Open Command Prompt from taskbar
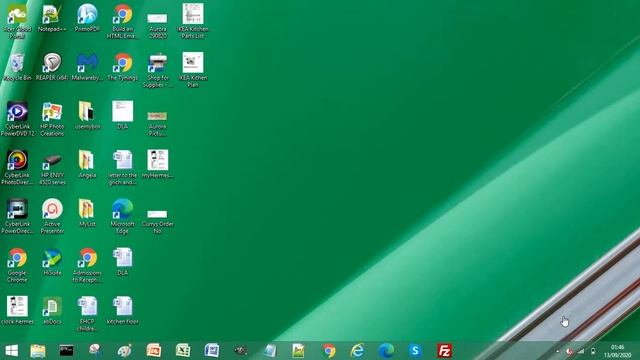The height and width of the screenshot is (360, 640). click(67, 351)
